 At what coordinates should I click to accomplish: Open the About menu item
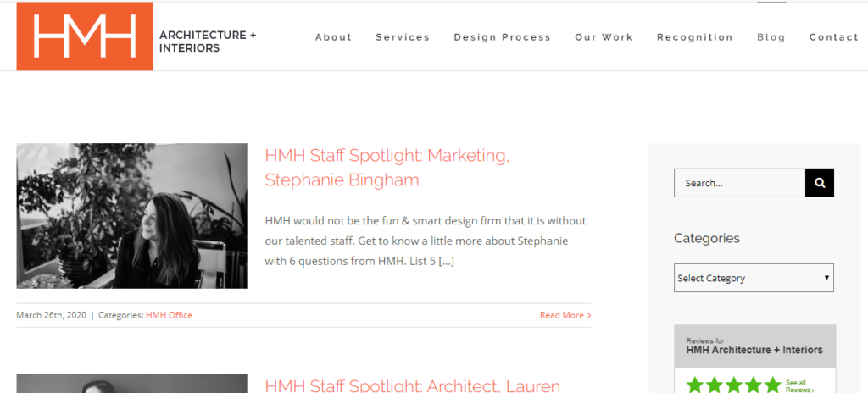tap(333, 37)
